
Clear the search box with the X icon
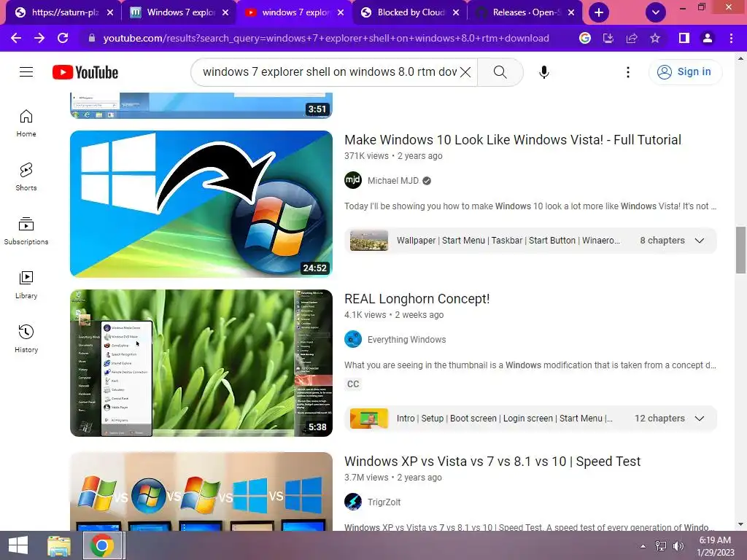coord(465,72)
